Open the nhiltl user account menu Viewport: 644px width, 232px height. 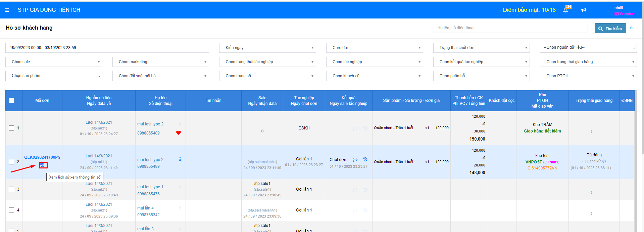(618, 8)
